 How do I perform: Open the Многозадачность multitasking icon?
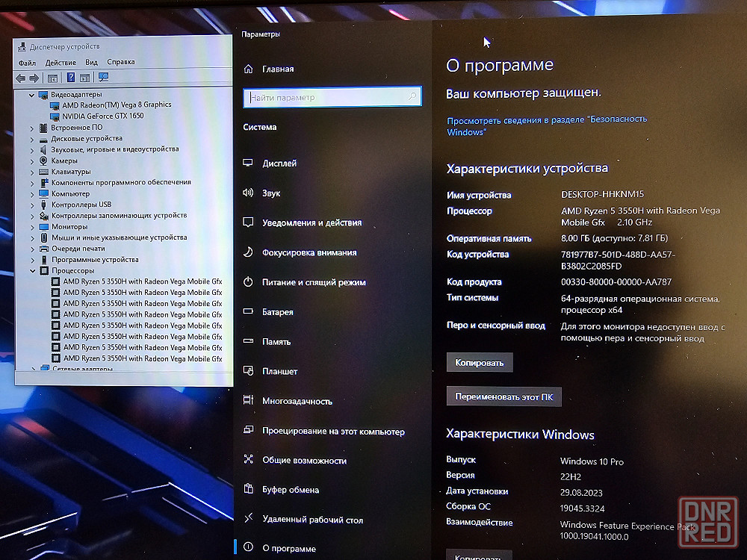(x=248, y=400)
